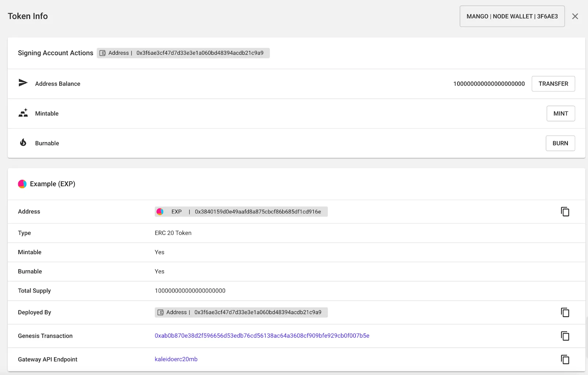
Task: Click the EXP icon inside the Address chip
Action: pyautogui.click(x=161, y=212)
